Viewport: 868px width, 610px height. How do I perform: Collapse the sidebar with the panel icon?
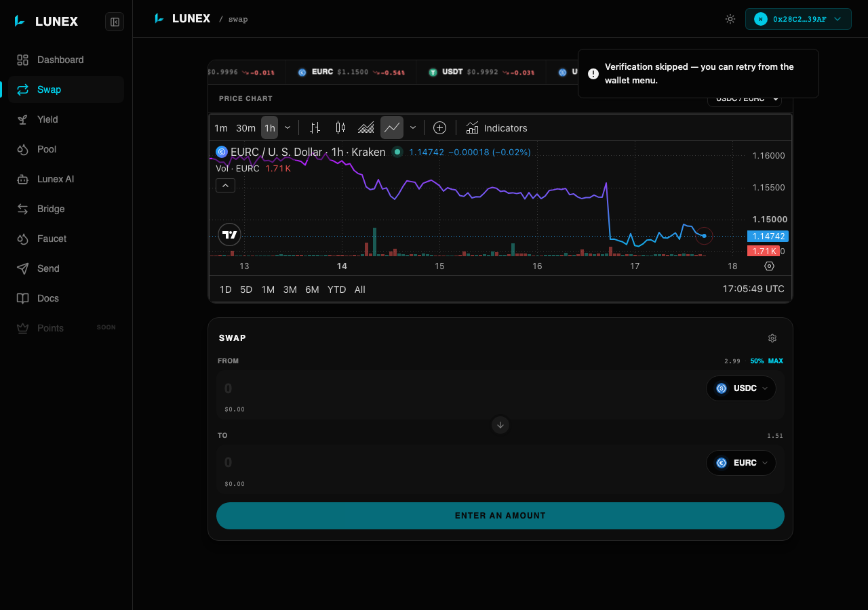[x=115, y=22]
